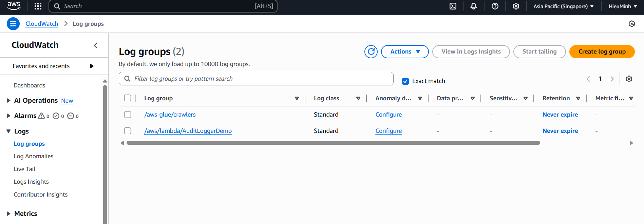Click the top AWS Search field

[x=163, y=6]
